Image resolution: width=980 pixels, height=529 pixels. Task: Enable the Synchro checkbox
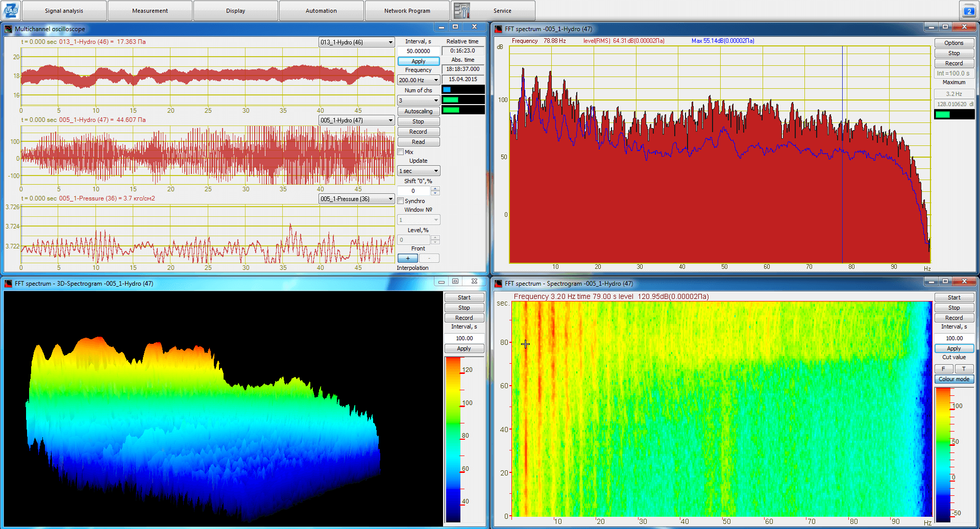(401, 201)
